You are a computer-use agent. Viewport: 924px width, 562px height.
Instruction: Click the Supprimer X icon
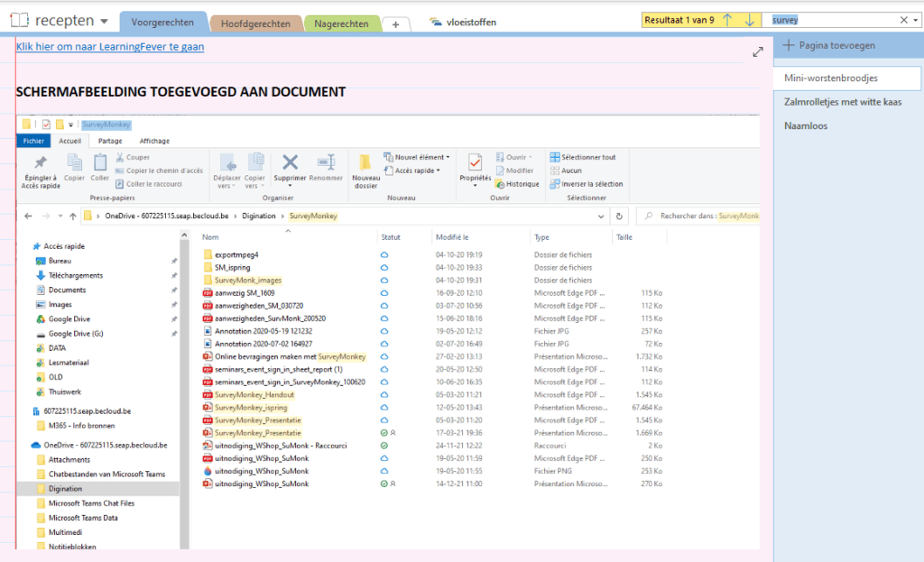[x=290, y=162]
